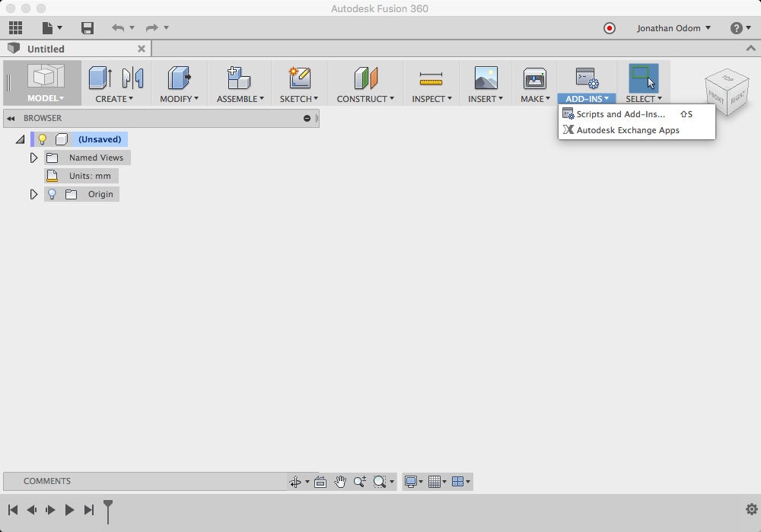The width and height of the screenshot is (761, 532).
Task: Collapse the Unsaved root component
Action: point(20,140)
